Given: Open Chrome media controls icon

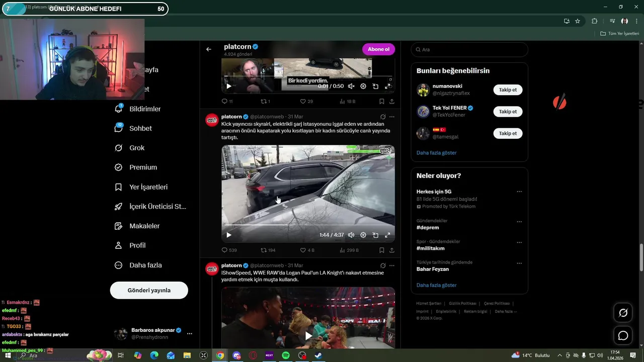Looking at the screenshot, I should click(x=612, y=21).
